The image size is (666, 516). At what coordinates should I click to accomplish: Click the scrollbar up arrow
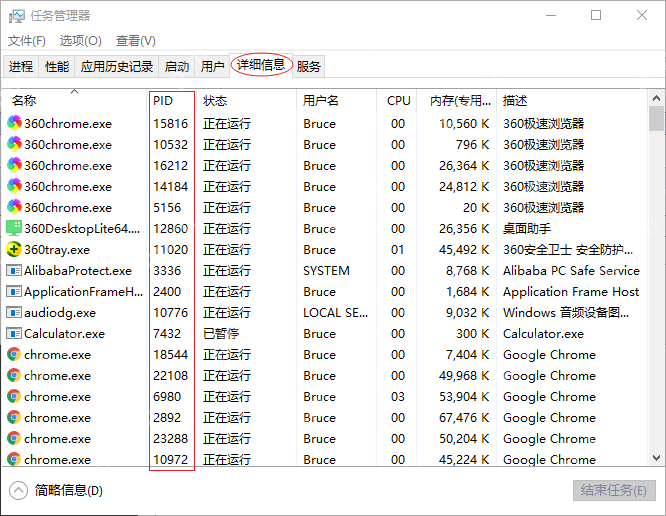coord(656,99)
